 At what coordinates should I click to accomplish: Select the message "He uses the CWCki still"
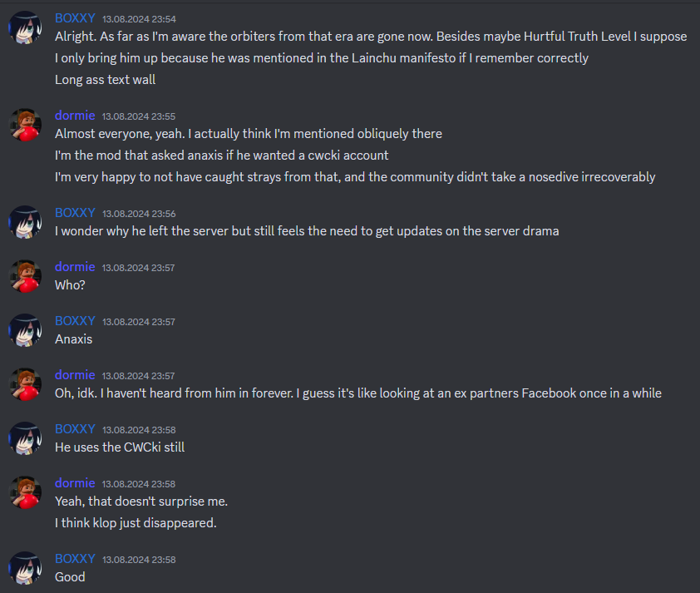point(120,447)
